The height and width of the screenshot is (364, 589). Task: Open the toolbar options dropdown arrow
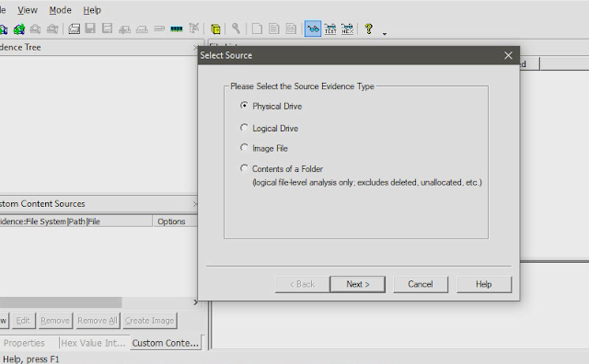(x=385, y=34)
